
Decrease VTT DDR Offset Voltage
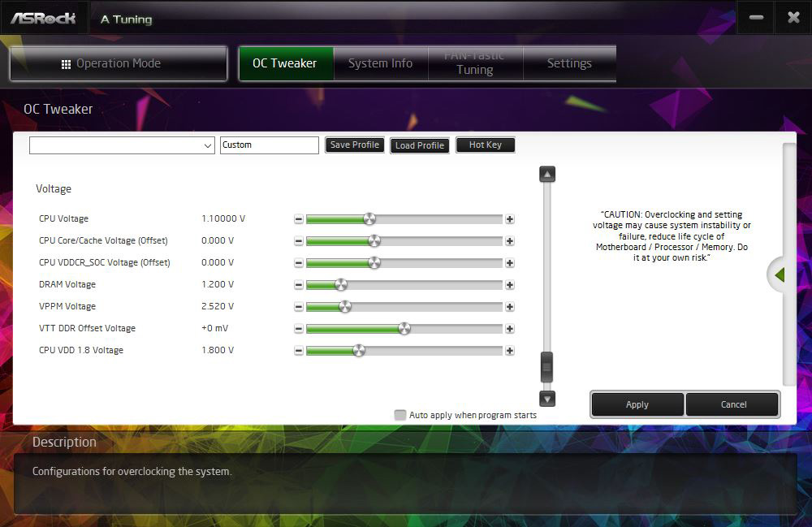[x=298, y=329]
